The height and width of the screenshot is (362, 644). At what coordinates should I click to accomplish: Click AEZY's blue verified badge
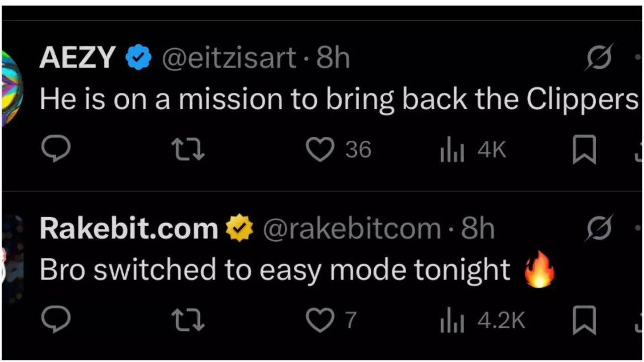tap(138, 58)
